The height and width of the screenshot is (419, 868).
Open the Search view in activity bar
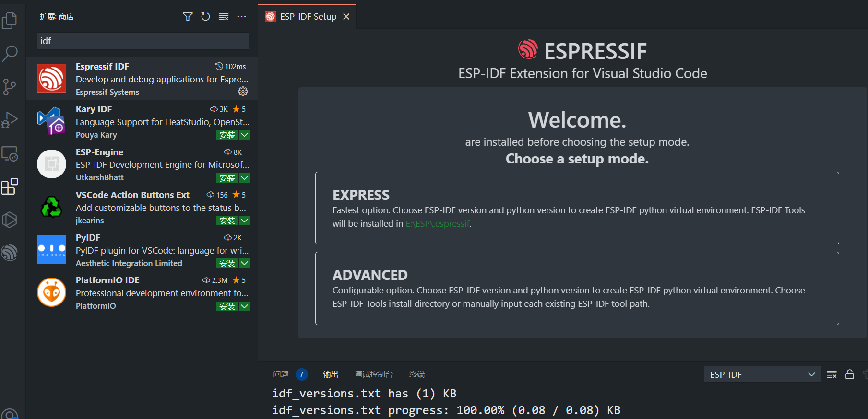click(x=10, y=54)
